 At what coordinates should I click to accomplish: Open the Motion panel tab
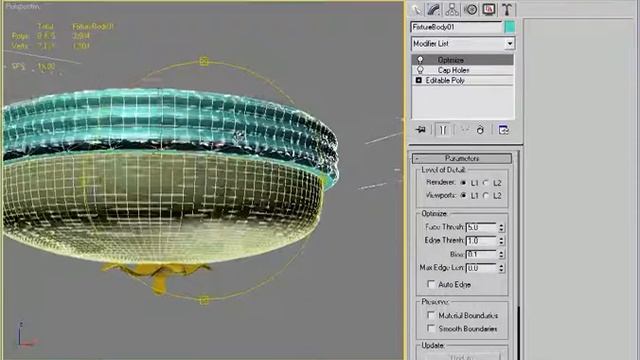tap(471, 9)
